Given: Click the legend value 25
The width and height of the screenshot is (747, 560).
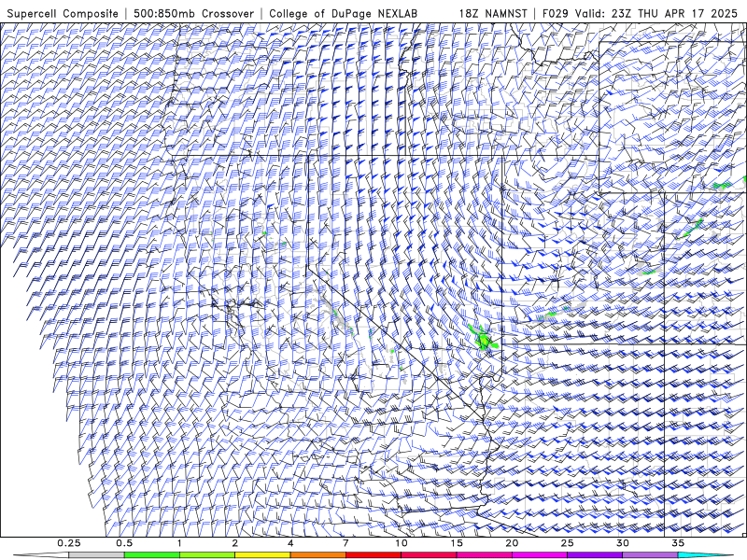Looking at the screenshot, I should 567,543.
